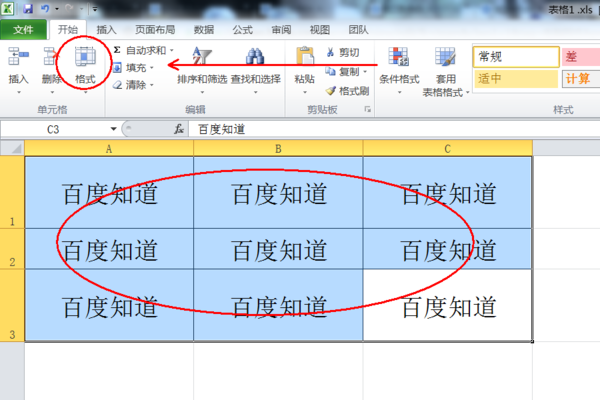Viewport: 600px width, 400px height.
Task: Click the formula bar with 百度知道
Action: (394, 129)
